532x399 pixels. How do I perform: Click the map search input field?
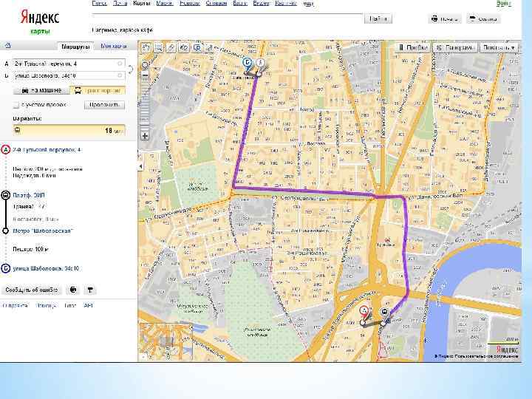pos(227,17)
